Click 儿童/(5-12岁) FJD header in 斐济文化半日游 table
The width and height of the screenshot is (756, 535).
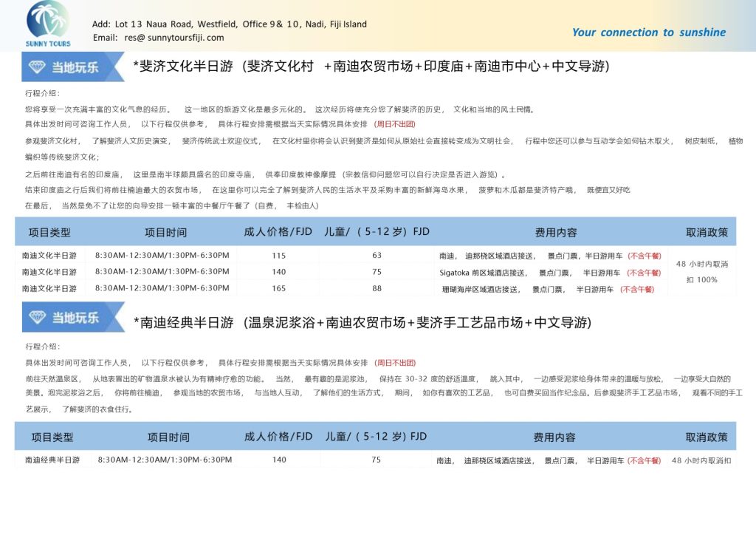[x=377, y=231]
